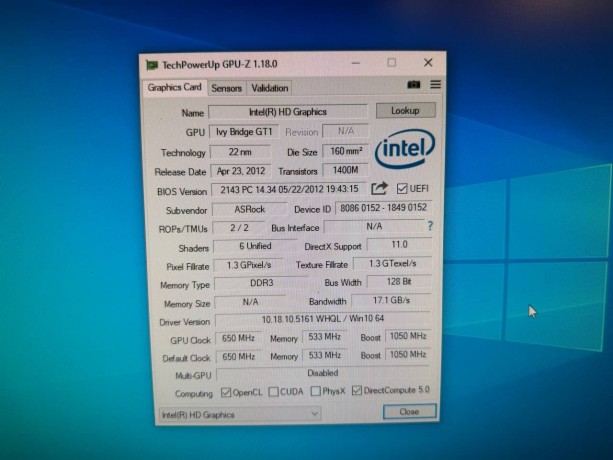Viewport: 613px width, 460px height.
Task: Open the Intel(R) HD Graphics GPU dropdown
Action: click(x=240, y=414)
